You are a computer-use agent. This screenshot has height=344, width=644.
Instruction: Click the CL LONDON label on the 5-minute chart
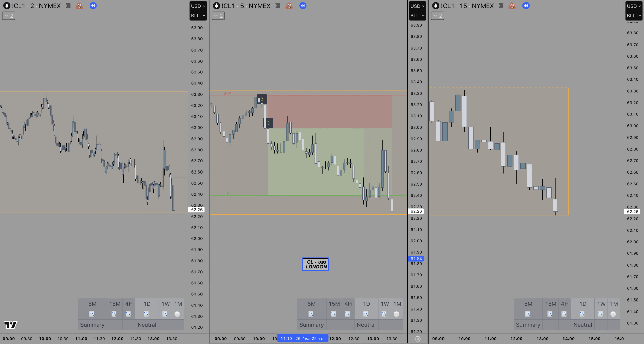pyautogui.click(x=315, y=264)
